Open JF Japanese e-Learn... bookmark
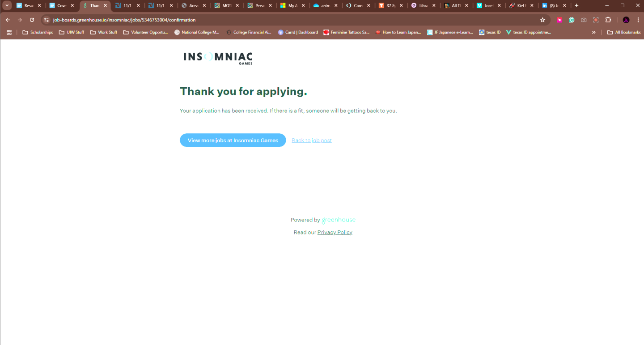 (450, 32)
